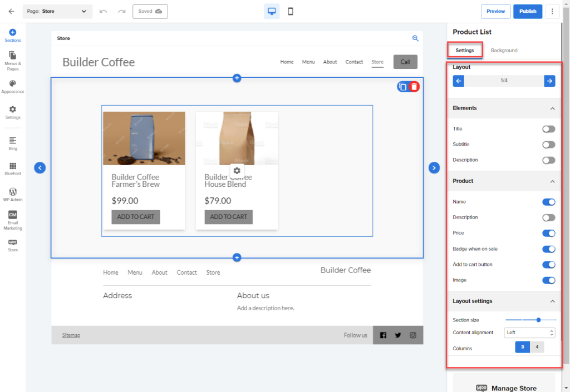Disable the Price toggle
The image size is (570, 392).
548,233
